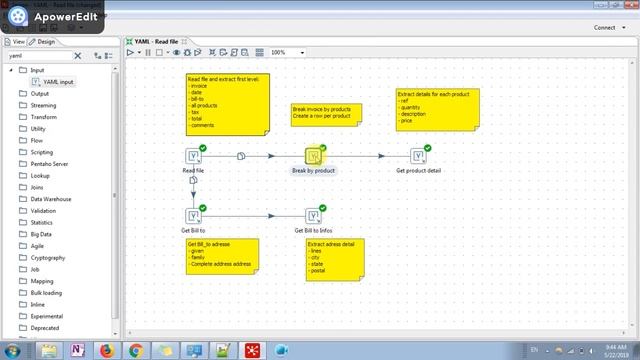Open the Transform category folder
Screen dimensions: 640x360
38,117
